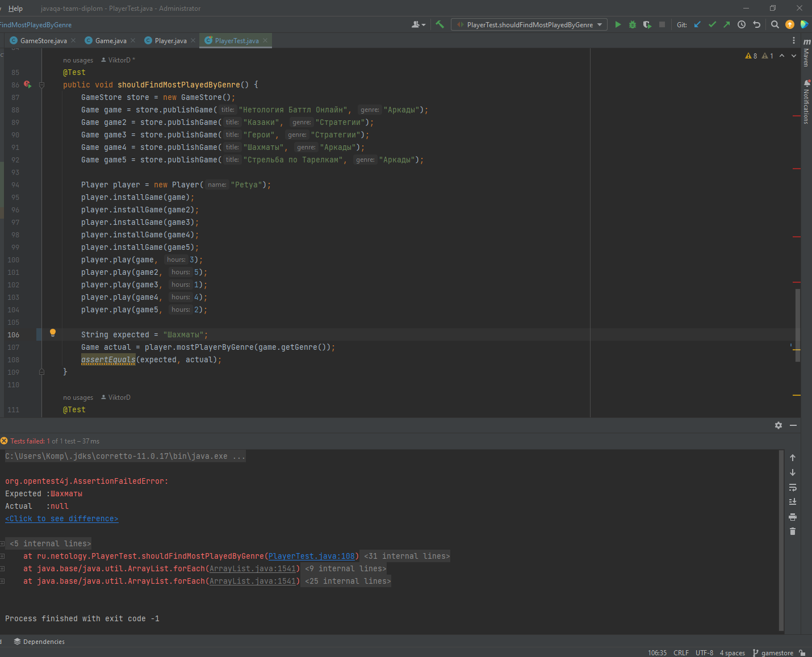Toggle scroll to end of console
The width and height of the screenshot is (812, 657).
793,502
